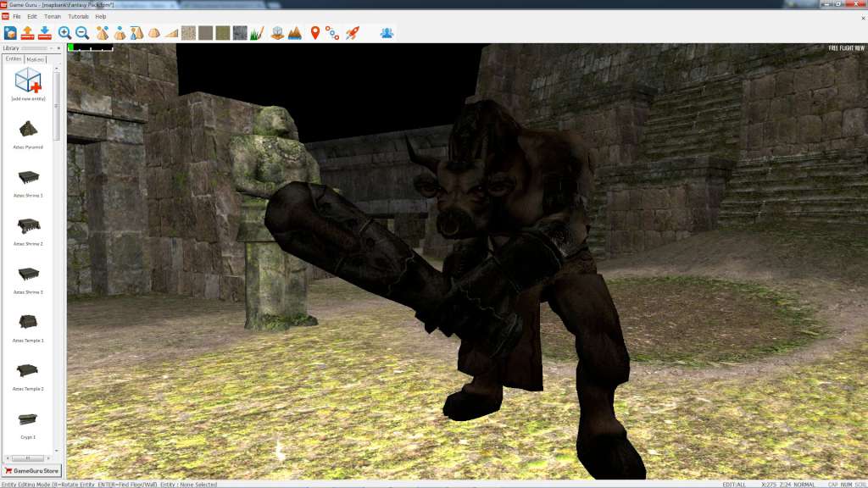Switch to the Markers tab
This screenshot has height=488, width=868.
[37, 59]
